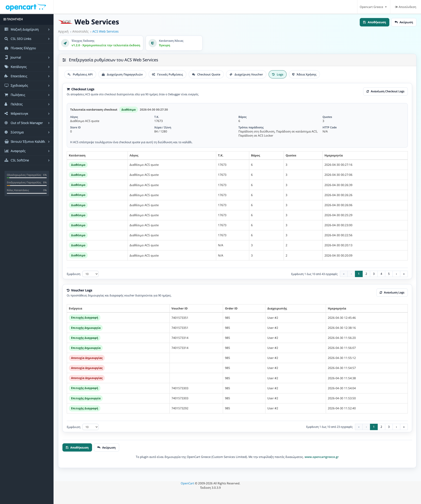Expand the Κατάλογος sidebar menu
The width and height of the screenshot is (421, 504).
[27, 67]
